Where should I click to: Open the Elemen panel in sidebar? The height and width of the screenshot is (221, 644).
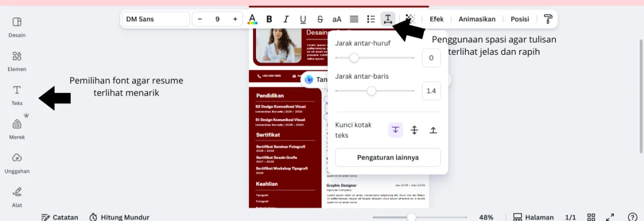[x=17, y=61]
